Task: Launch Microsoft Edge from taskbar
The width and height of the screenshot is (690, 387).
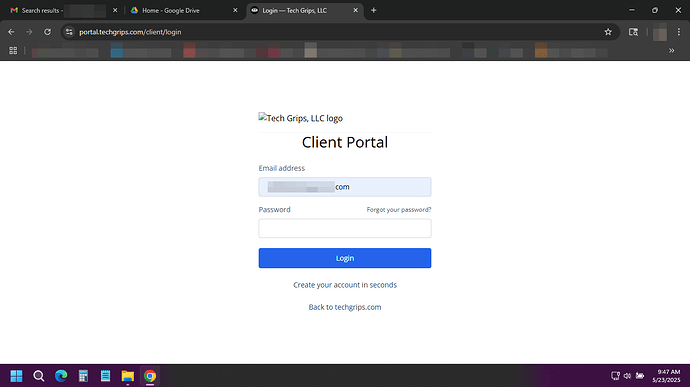Action: click(x=61, y=376)
